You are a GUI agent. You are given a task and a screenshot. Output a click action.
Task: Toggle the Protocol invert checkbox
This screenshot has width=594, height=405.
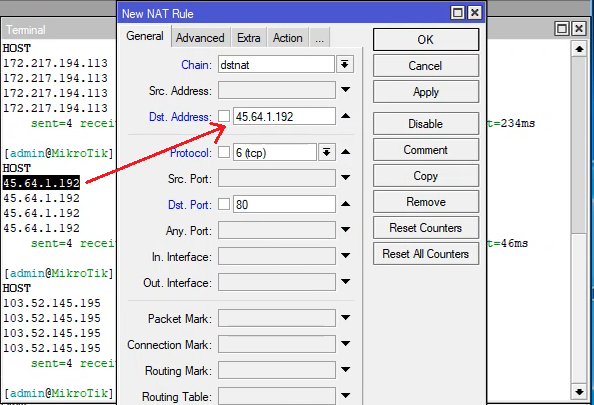pos(224,152)
